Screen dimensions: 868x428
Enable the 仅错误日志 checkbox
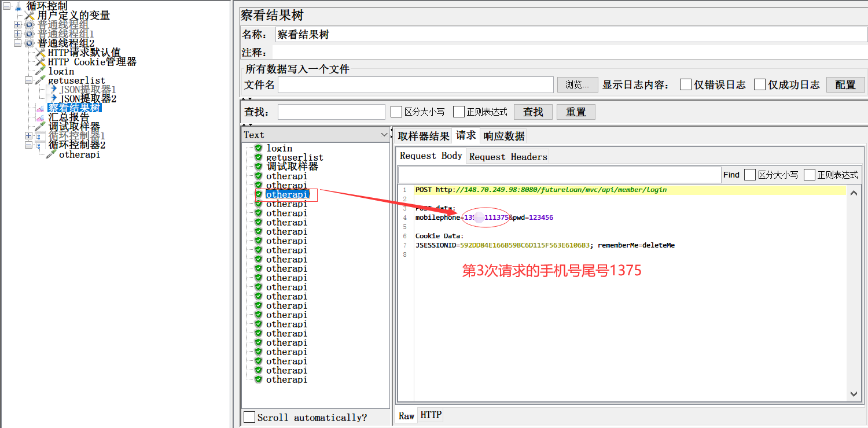(686, 85)
